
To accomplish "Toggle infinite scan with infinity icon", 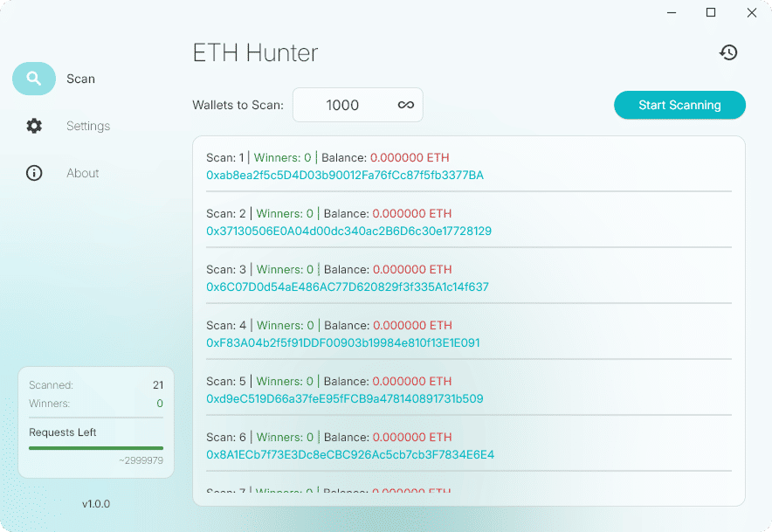I will 406,105.
